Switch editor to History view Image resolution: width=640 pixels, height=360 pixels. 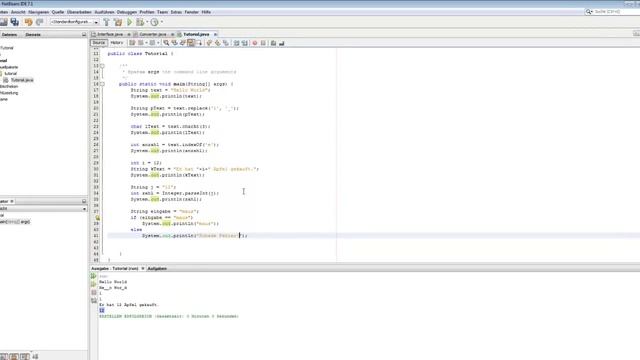(x=116, y=43)
